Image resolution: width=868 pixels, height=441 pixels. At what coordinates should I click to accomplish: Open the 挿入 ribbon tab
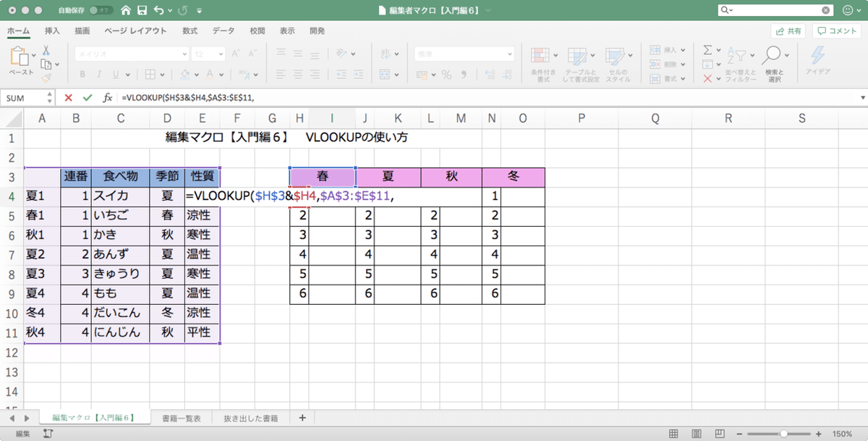pos(52,31)
